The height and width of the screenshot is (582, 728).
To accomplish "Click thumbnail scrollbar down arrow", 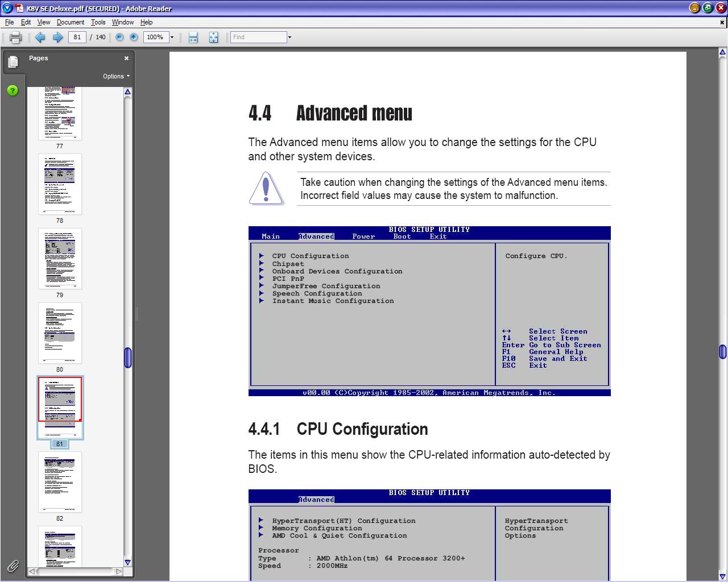I will point(128,562).
